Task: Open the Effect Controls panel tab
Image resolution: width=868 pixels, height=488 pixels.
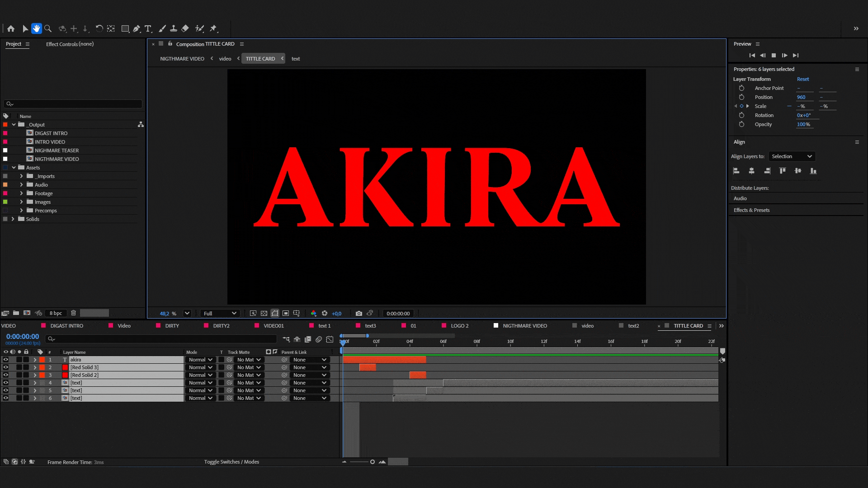Action: tap(70, 44)
